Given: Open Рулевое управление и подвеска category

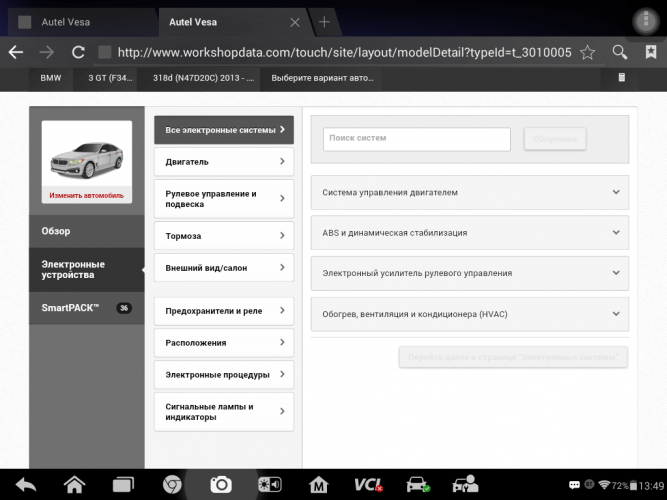Looking at the screenshot, I should click(x=224, y=199).
